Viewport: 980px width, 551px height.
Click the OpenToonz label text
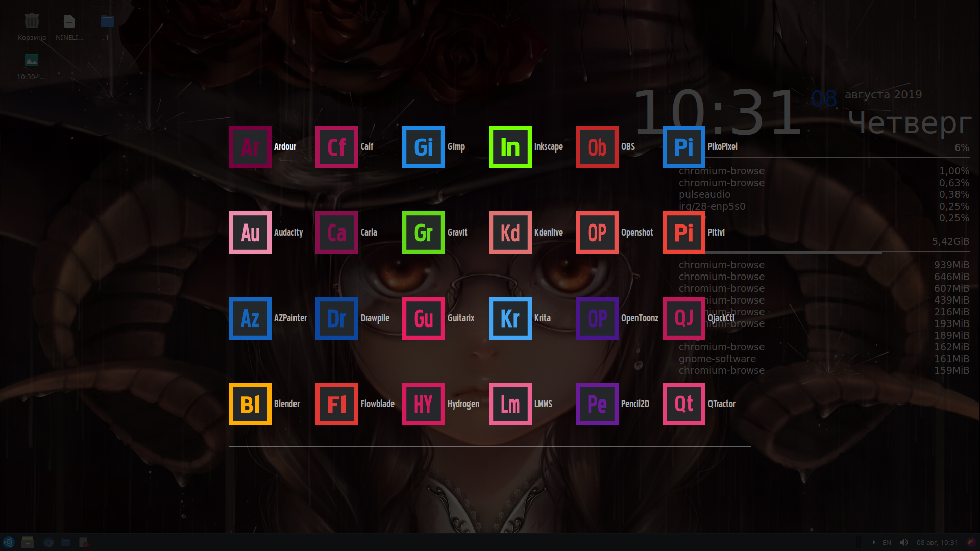point(639,318)
